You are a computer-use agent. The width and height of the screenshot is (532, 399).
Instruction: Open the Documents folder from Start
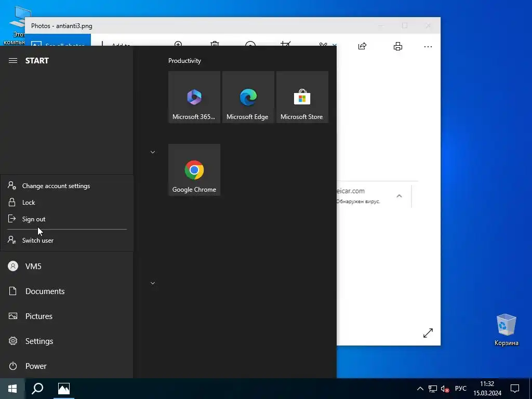tap(66, 291)
